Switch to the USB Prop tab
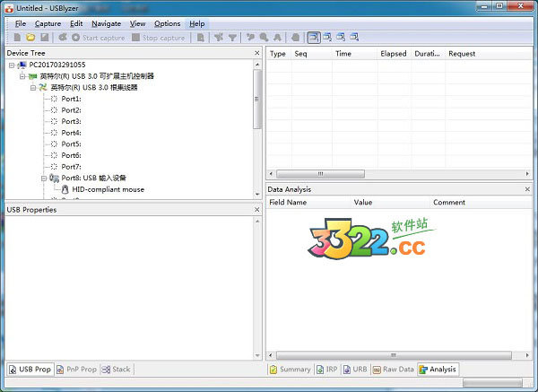Image resolution: width=538 pixels, height=392 pixels. (30, 370)
